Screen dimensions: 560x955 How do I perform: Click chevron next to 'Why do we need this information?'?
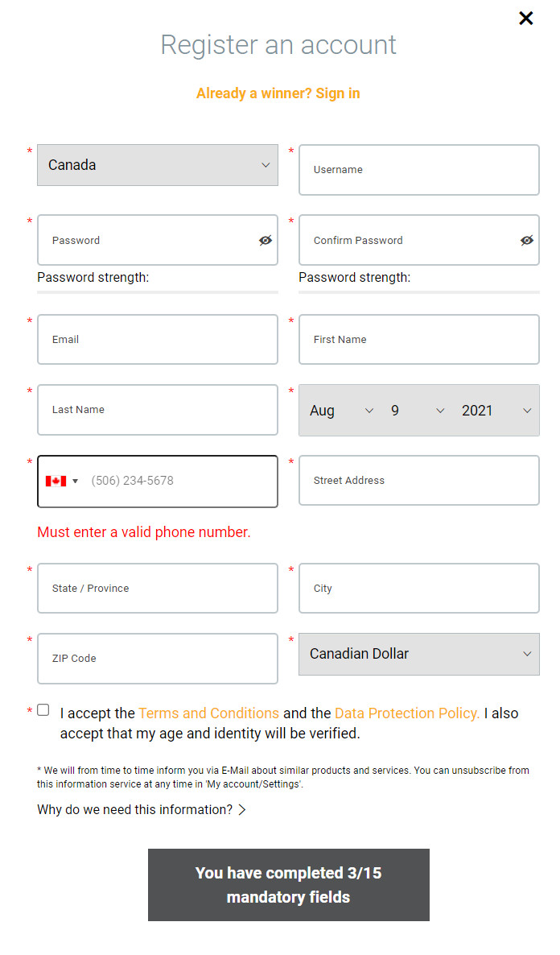(242, 809)
